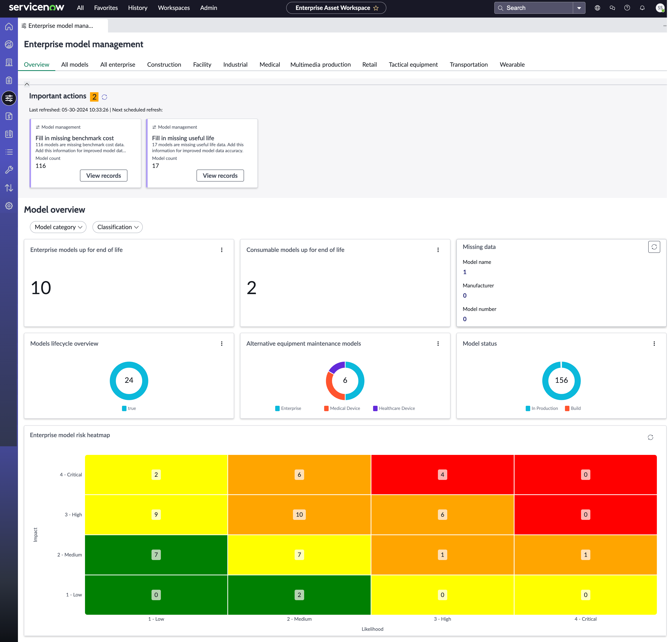This screenshot has width=672, height=642.
Task: Click the notifications bell icon
Action: [x=642, y=8]
